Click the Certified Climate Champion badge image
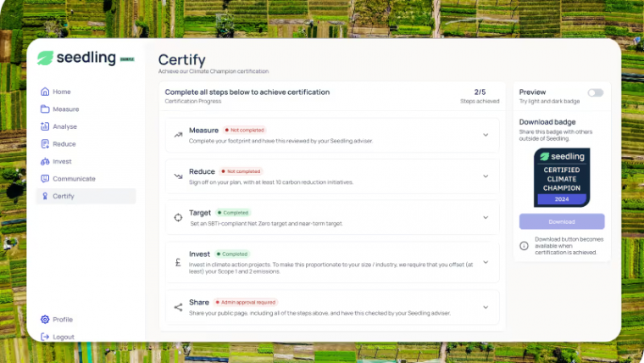This screenshot has height=363, width=644. 562,177
